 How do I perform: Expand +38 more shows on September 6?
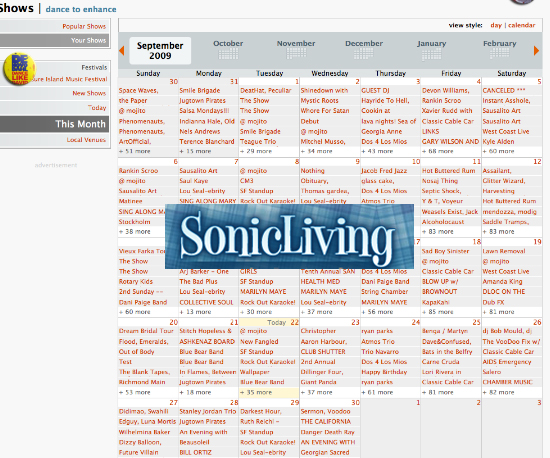(x=135, y=231)
